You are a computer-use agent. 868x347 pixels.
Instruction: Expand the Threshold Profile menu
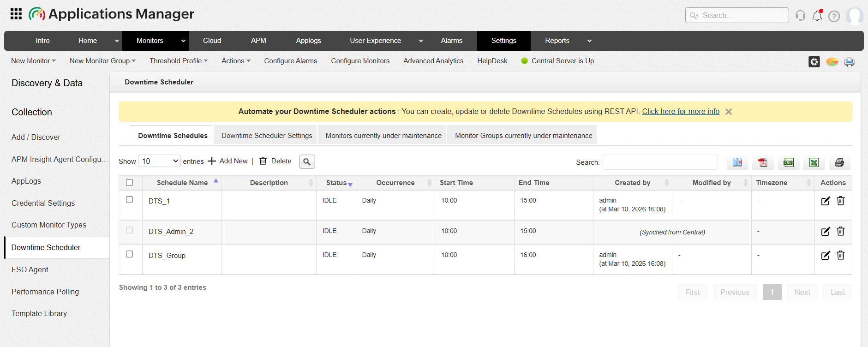(178, 61)
